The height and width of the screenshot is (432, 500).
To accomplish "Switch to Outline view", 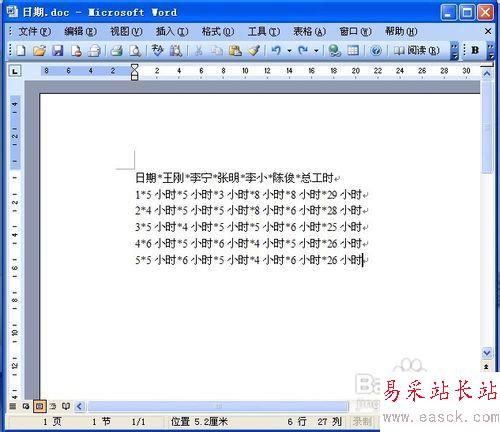I will (53, 406).
